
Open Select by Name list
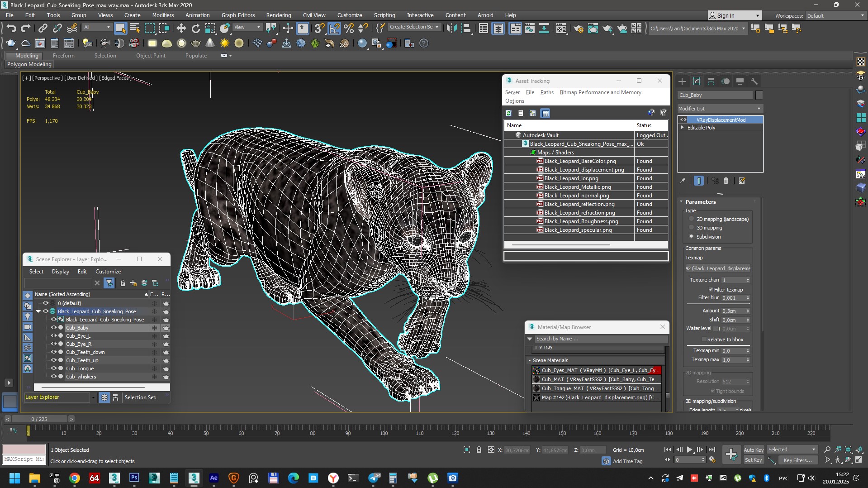135,29
